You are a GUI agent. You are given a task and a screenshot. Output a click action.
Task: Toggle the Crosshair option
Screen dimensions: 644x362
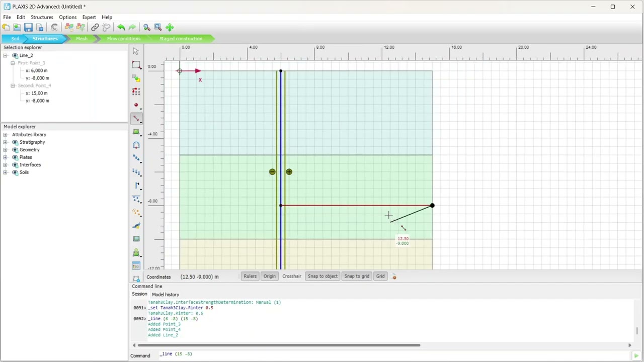292,276
